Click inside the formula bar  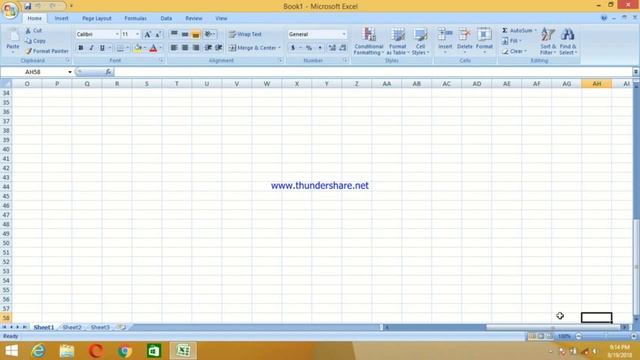[373, 72]
